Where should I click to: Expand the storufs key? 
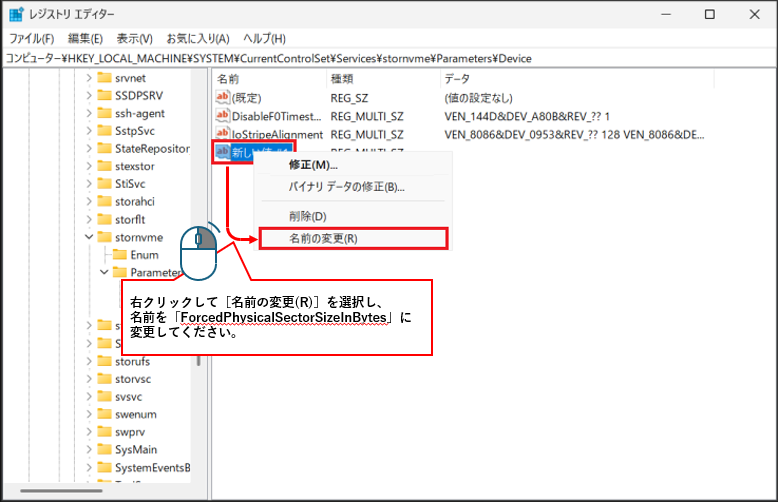[89, 361]
